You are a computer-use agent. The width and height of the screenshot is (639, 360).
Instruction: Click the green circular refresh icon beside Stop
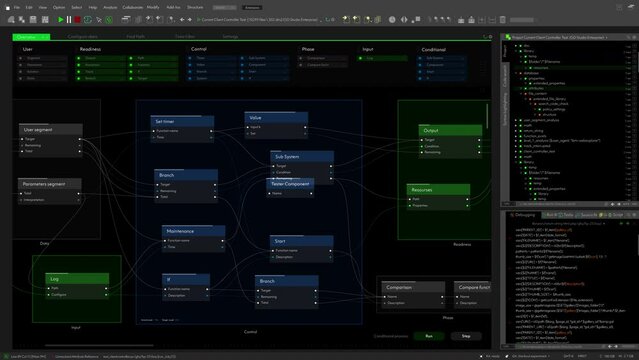tap(88, 19)
